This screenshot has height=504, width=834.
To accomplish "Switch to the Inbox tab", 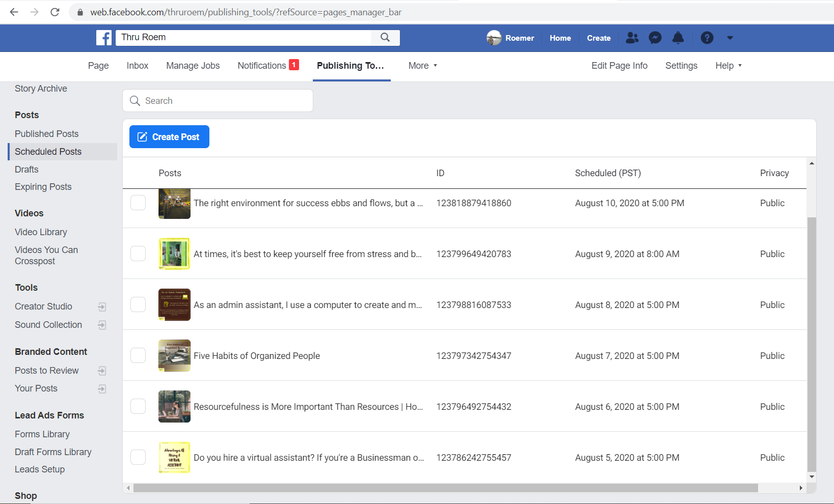I will click(x=138, y=66).
